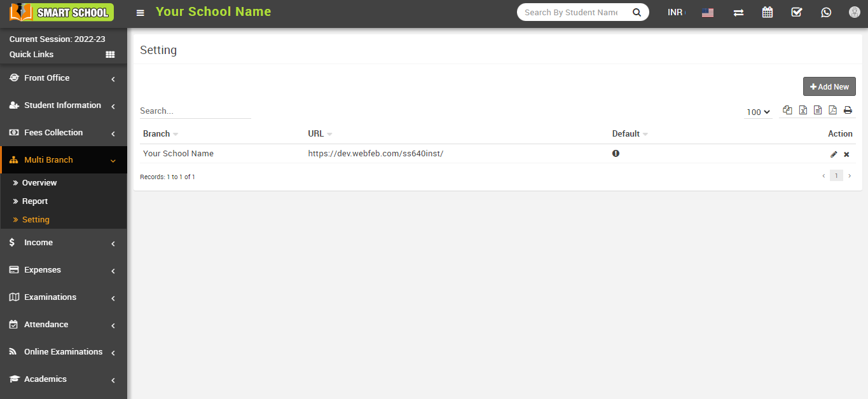Screen dimensions: 868x399
Task: Export the table to Excel
Action: (x=803, y=110)
